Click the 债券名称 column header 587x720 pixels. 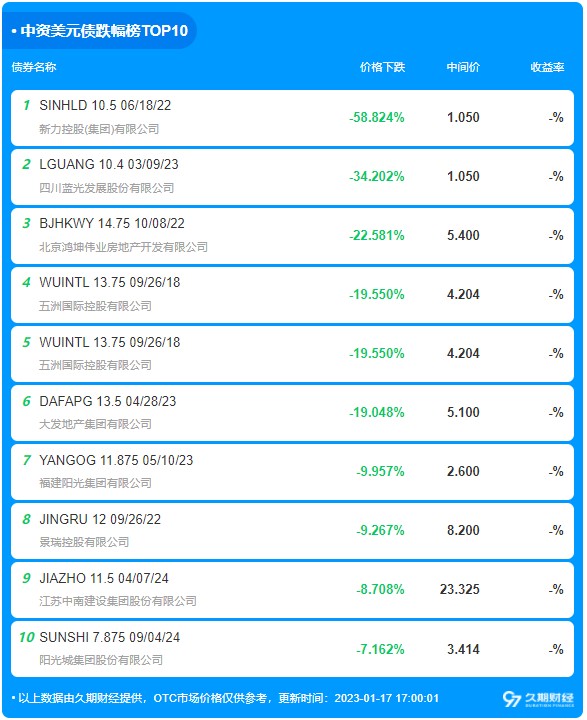(34, 67)
